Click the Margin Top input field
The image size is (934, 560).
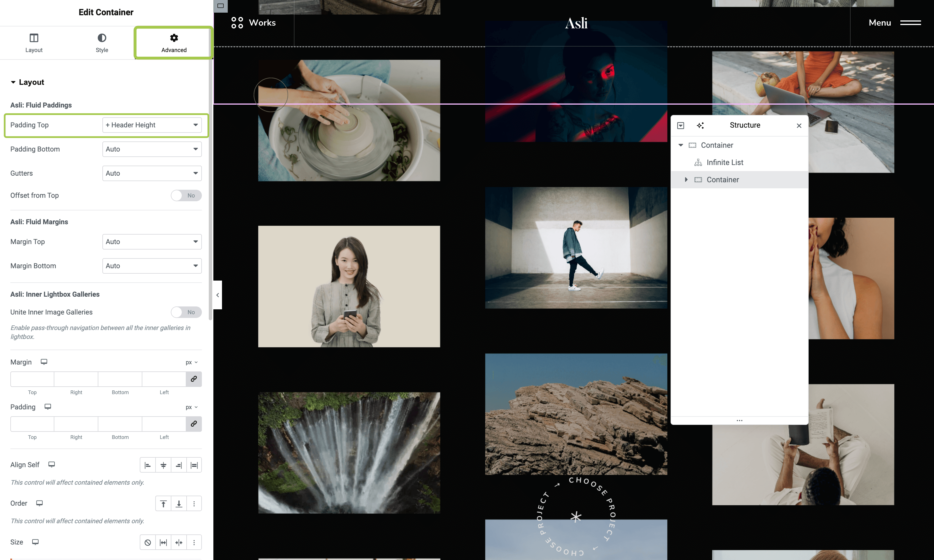pos(32,379)
